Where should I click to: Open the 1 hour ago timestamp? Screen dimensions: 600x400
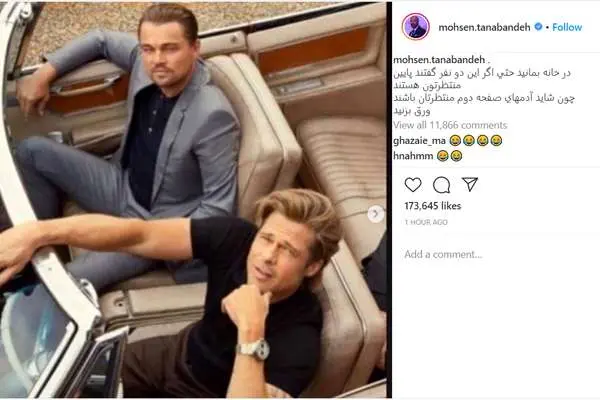pyautogui.click(x=426, y=222)
